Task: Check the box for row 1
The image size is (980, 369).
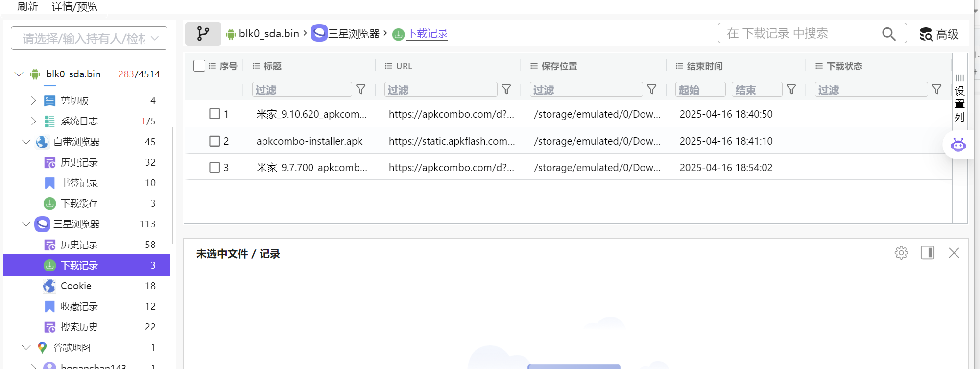Action: 215,114
